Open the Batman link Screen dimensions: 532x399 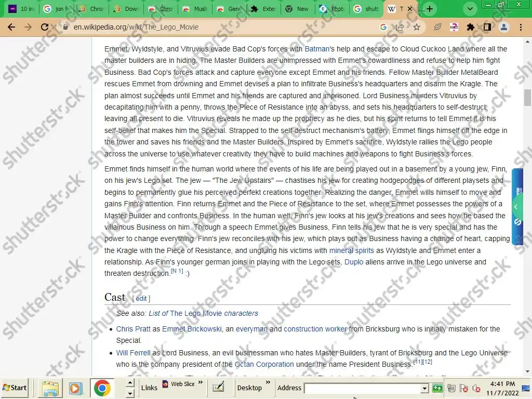tap(317, 49)
